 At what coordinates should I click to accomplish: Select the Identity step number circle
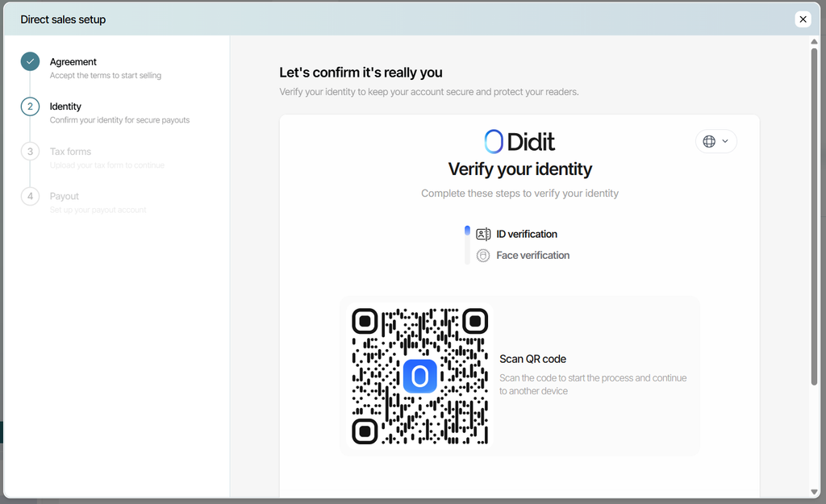[30, 106]
